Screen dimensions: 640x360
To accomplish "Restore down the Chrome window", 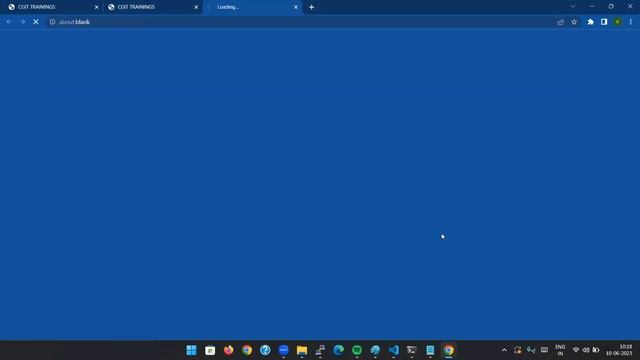I will tap(611, 7).
